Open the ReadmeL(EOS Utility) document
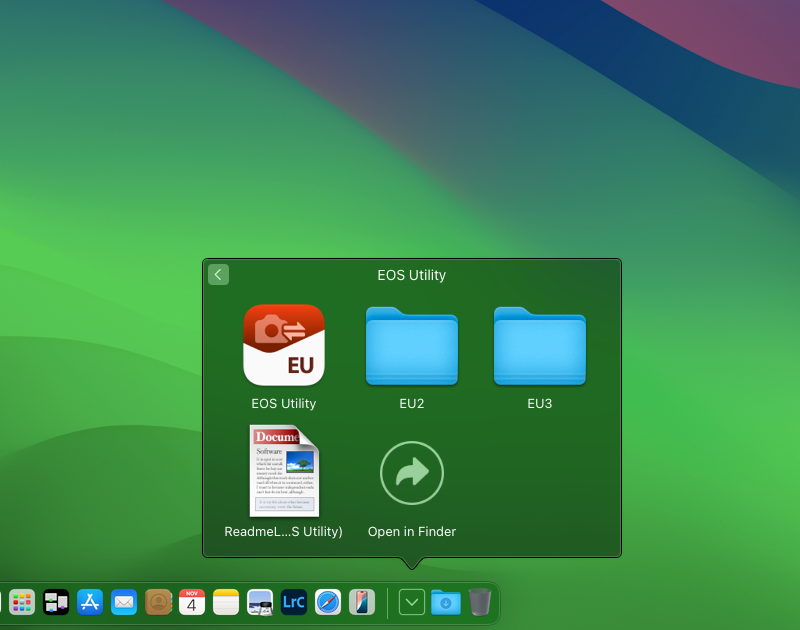 tap(284, 472)
